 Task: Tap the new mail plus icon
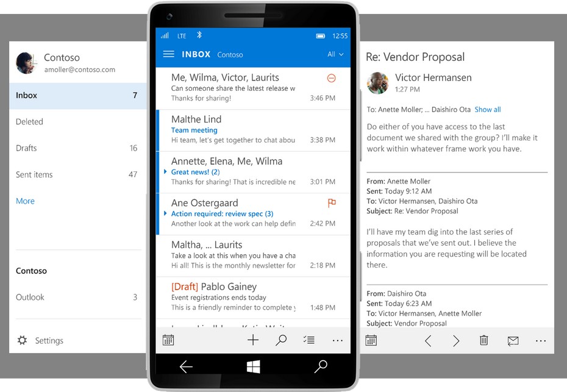(x=252, y=341)
